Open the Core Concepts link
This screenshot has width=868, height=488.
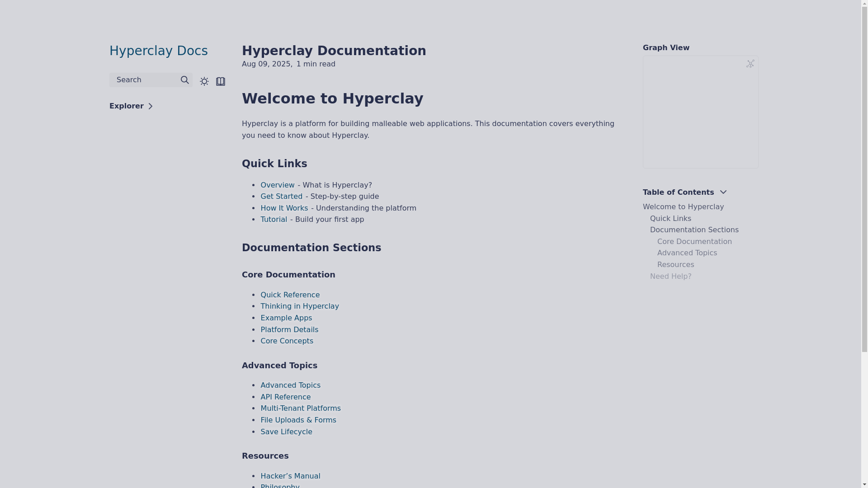[x=287, y=341]
